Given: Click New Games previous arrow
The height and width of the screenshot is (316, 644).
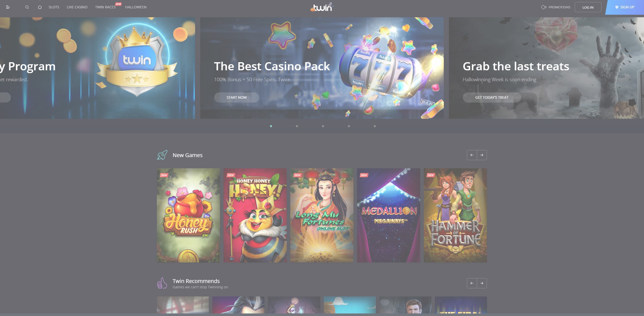Looking at the screenshot, I should point(472,155).
